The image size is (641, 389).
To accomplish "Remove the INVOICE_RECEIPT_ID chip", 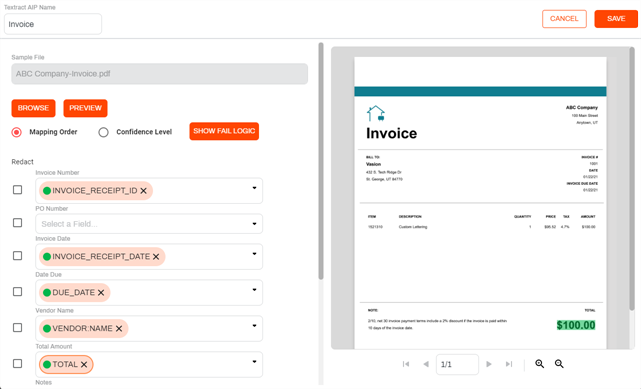I will pyautogui.click(x=143, y=191).
